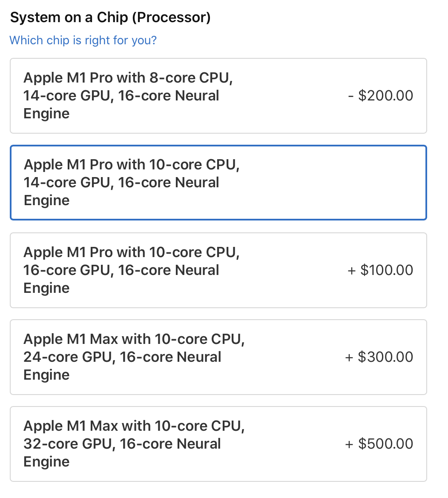This screenshot has width=448, height=498.
Task: Click "Apple M1 Pro with 8-core CPU," text
Action: 128,78
